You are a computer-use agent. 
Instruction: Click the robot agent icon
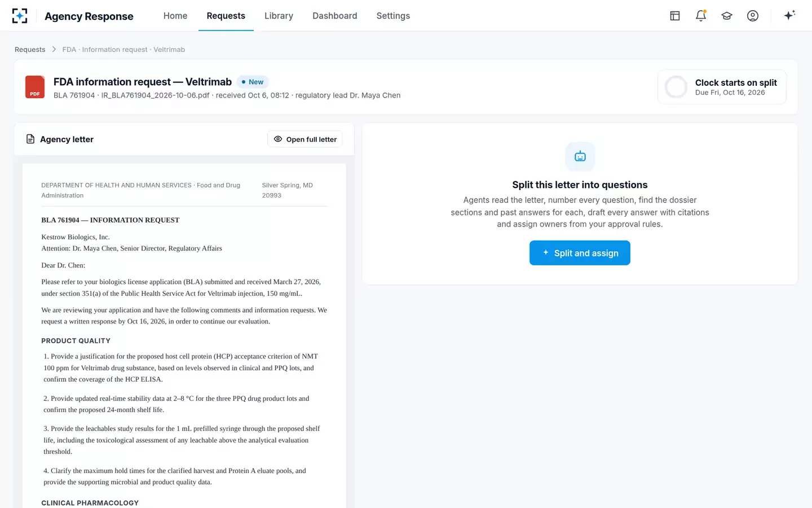coord(580,156)
